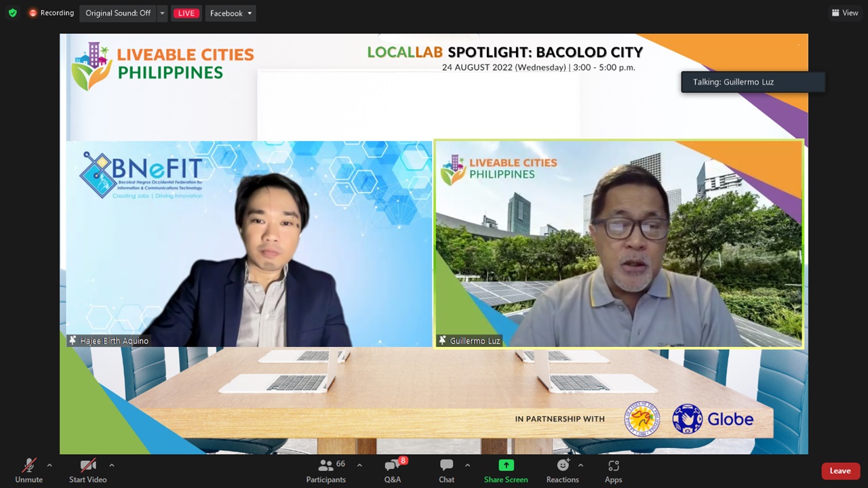
Task: Open the Apps panel
Action: (614, 471)
